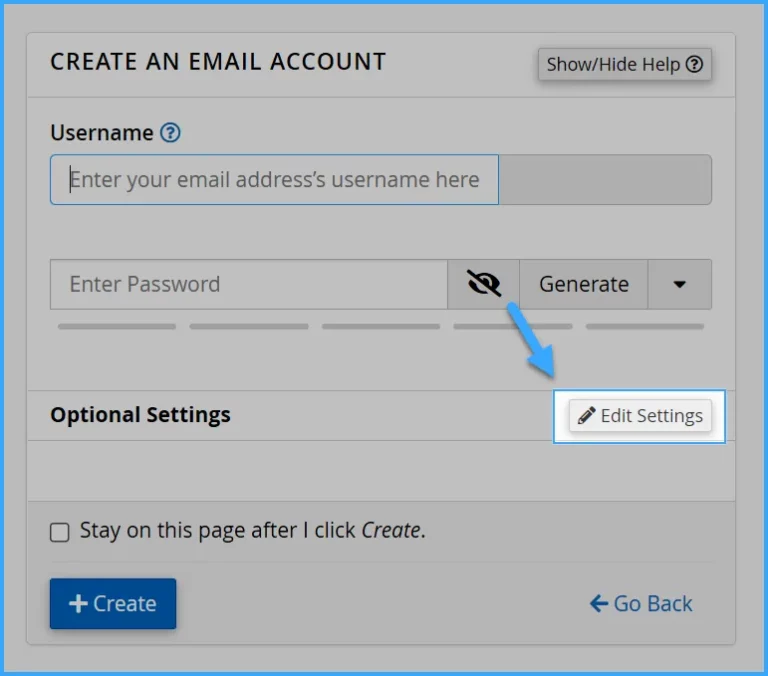Screen dimensions: 768x676
Task: Click the pencil icon in Edit Settings
Action: [587, 416]
